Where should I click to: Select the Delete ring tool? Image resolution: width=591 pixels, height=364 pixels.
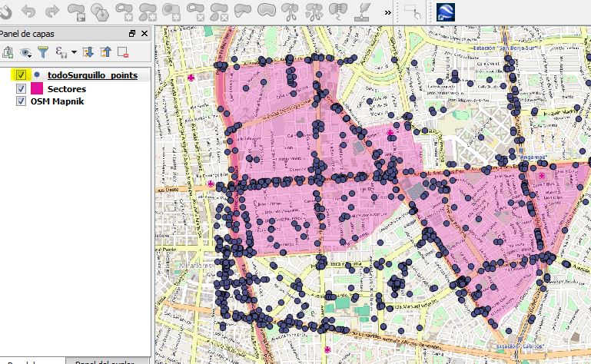click(x=195, y=12)
